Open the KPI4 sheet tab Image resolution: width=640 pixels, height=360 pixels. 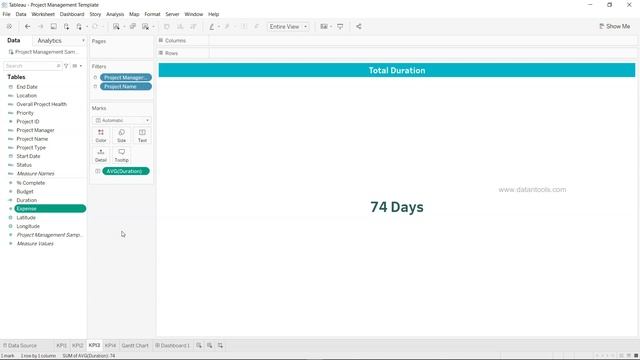pos(110,346)
